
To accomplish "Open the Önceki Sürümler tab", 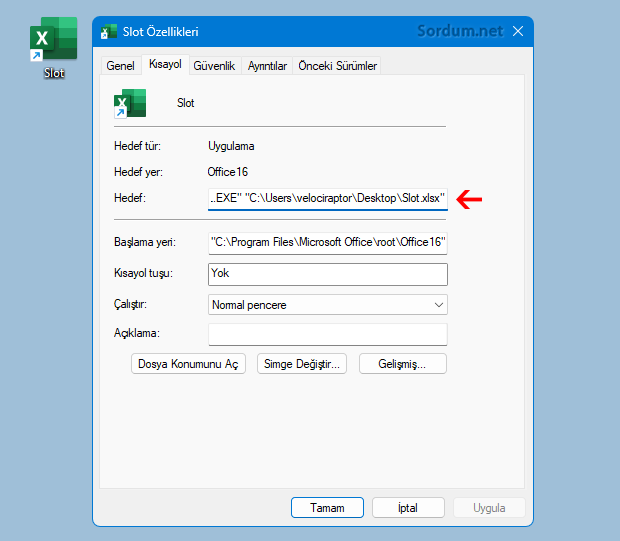I will pyautogui.click(x=337, y=66).
